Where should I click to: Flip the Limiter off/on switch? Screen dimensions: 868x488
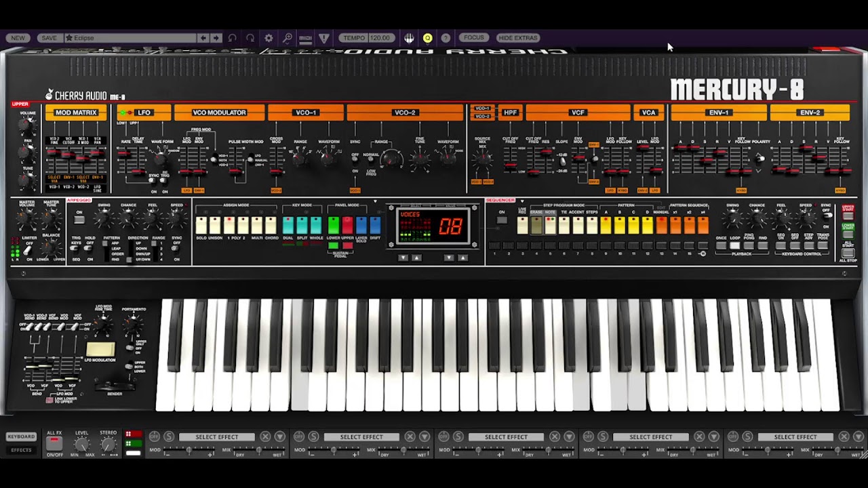[28, 250]
